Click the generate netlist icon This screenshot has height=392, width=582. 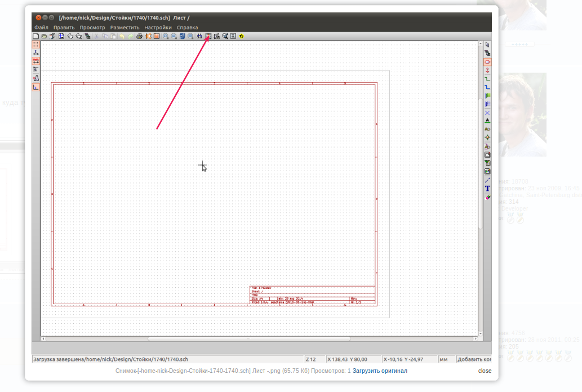click(148, 36)
